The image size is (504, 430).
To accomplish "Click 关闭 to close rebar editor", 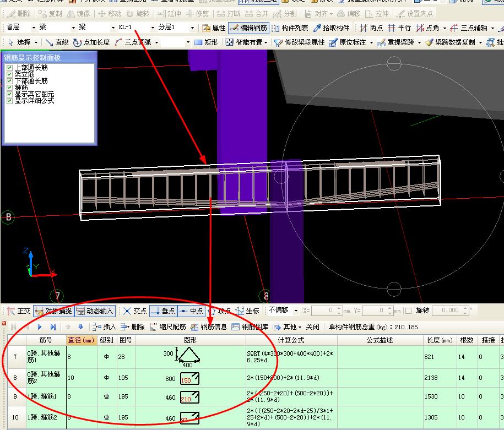I will pos(312,327).
